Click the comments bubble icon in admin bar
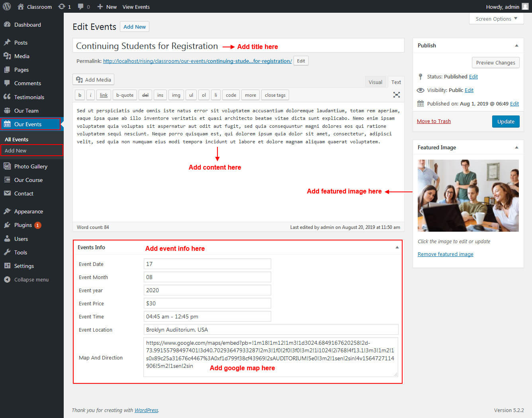The image size is (532, 418). click(81, 7)
